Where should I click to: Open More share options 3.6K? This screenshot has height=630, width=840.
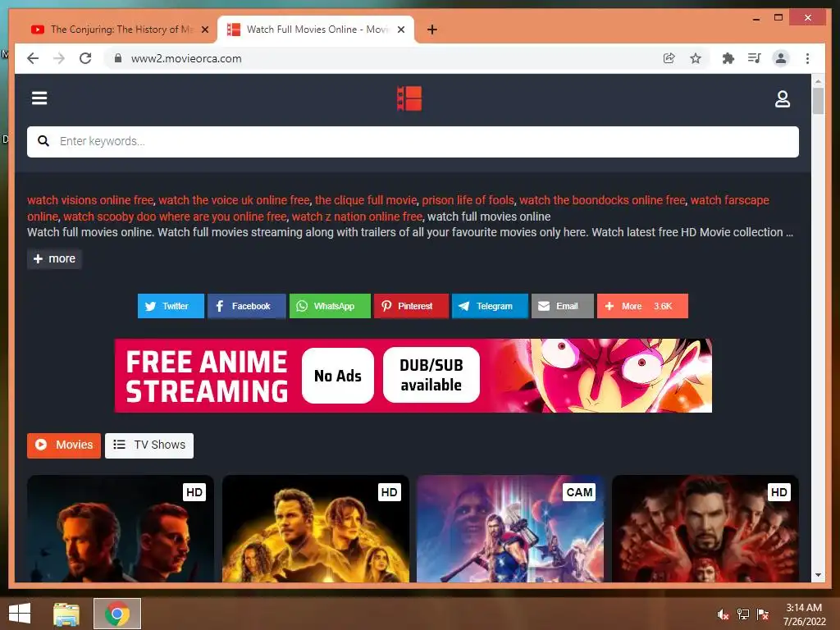[642, 306]
